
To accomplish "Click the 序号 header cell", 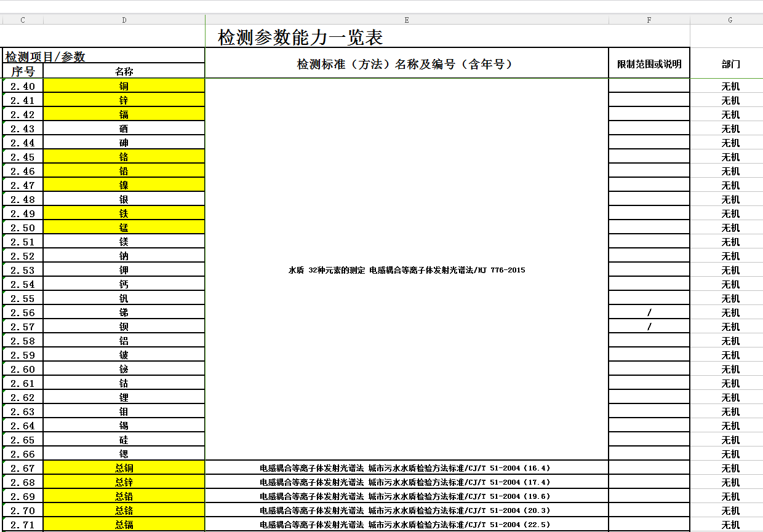I will pos(23,71).
